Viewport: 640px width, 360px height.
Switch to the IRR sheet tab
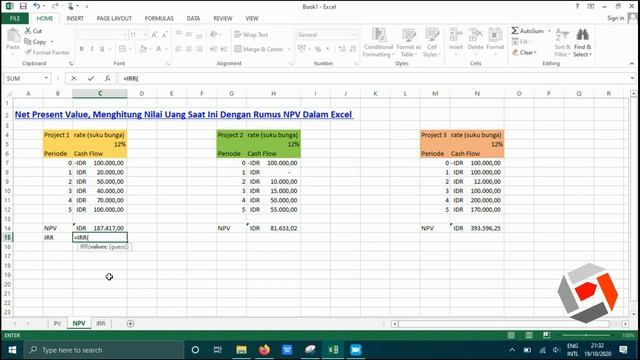coord(101,323)
